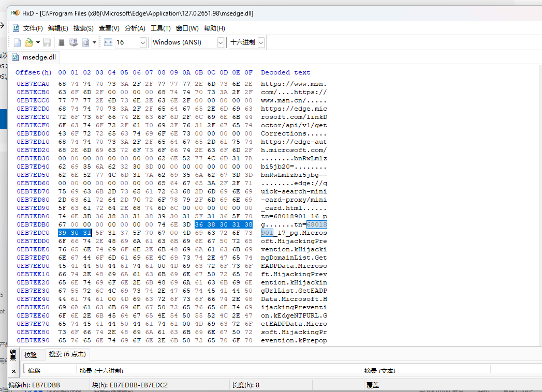This screenshot has width=542, height=392.
Task: Click decoded text 'on.kEdgeNTPURL.G'
Action: (x=294, y=315)
